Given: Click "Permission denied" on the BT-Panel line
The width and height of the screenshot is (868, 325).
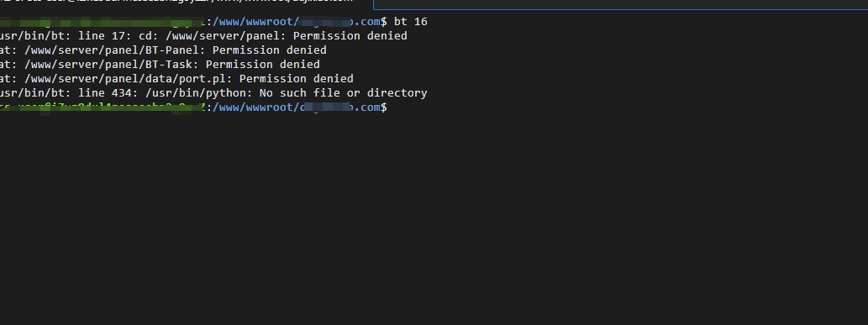Looking at the screenshot, I should pyautogui.click(x=270, y=50).
